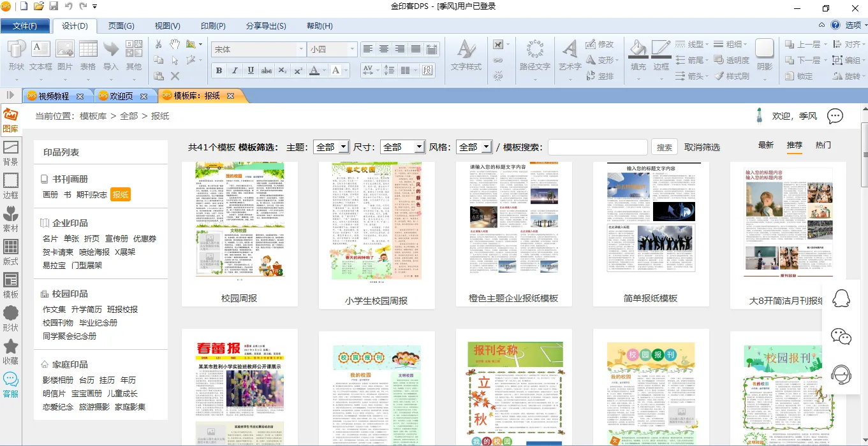Expand the 主题 theme filter dropdown
The image size is (868, 446).
coord(343,147)
